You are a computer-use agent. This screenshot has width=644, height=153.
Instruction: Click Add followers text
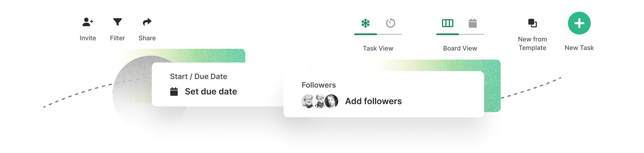point(373,101)
